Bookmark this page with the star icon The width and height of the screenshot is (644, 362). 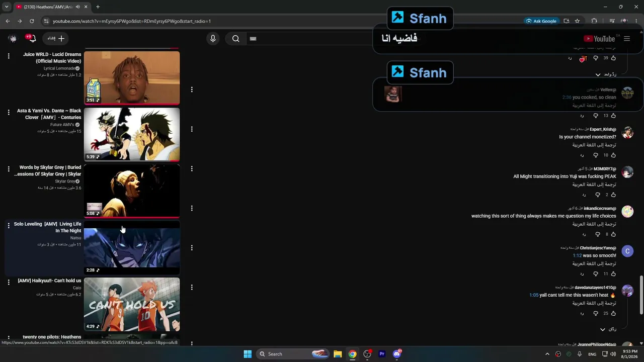click(577, 21)
